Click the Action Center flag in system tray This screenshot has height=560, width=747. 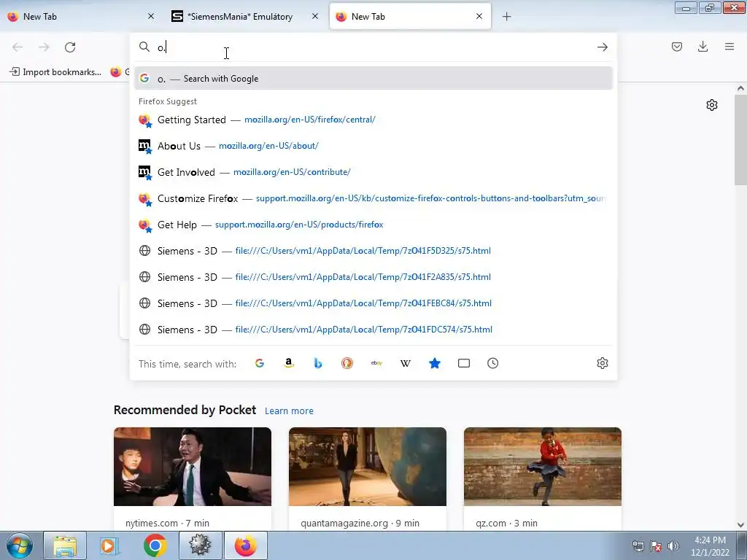click(656, 546)
